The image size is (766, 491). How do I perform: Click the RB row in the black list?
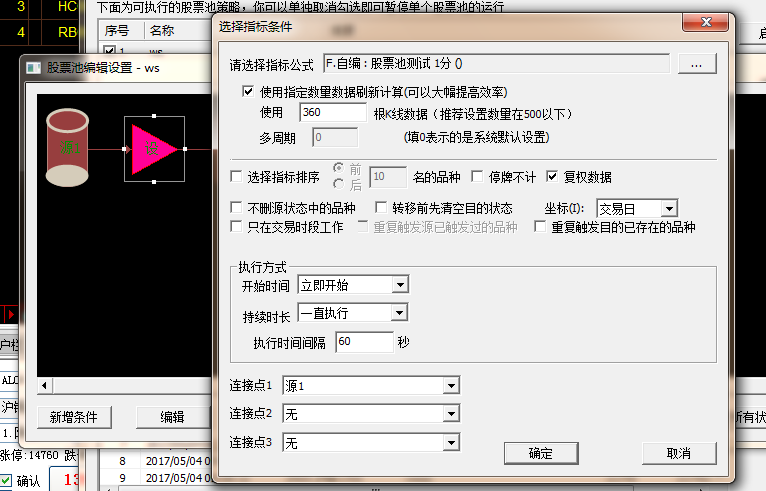pos(40,32)
